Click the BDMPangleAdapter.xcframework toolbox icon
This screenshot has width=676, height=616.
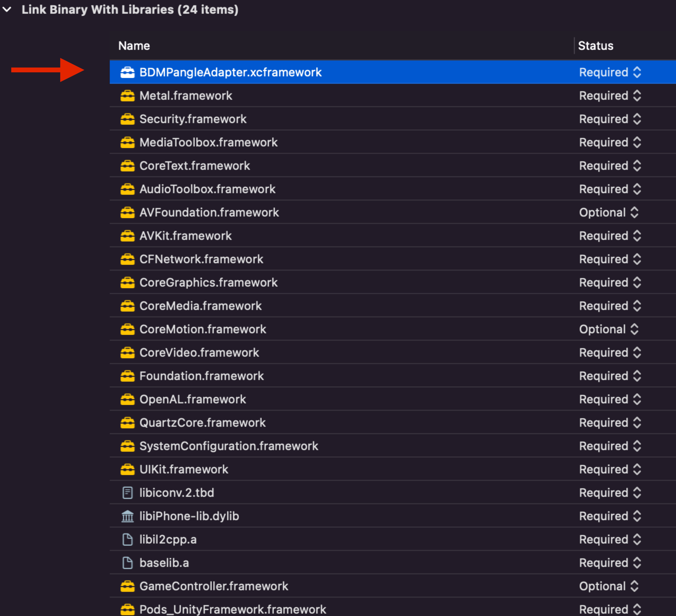click(127, 72)
